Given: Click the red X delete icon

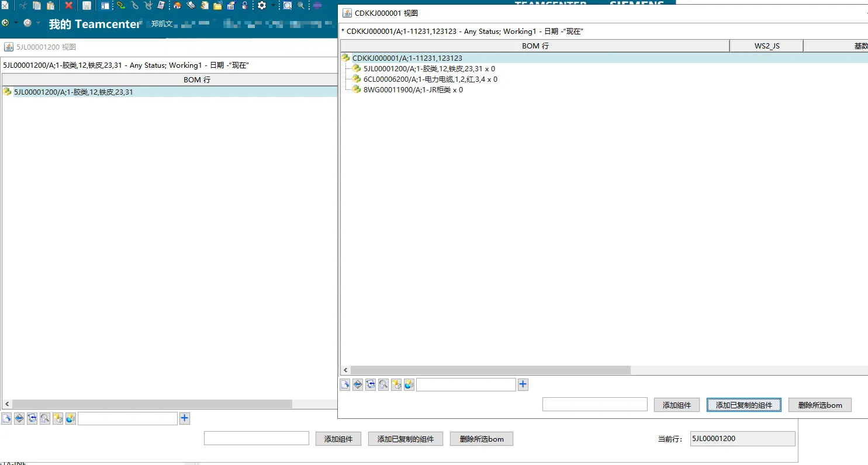Looking at the screenshot, I should coord(68,5).
